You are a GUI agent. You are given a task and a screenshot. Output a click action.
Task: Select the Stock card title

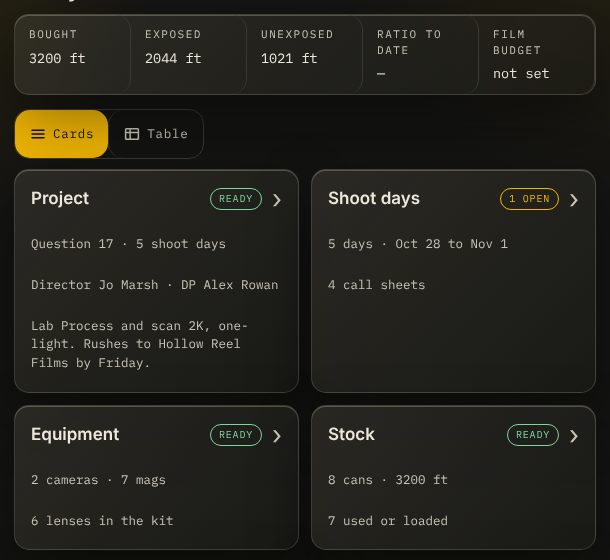pyautogui.click(x=351, y=434)
